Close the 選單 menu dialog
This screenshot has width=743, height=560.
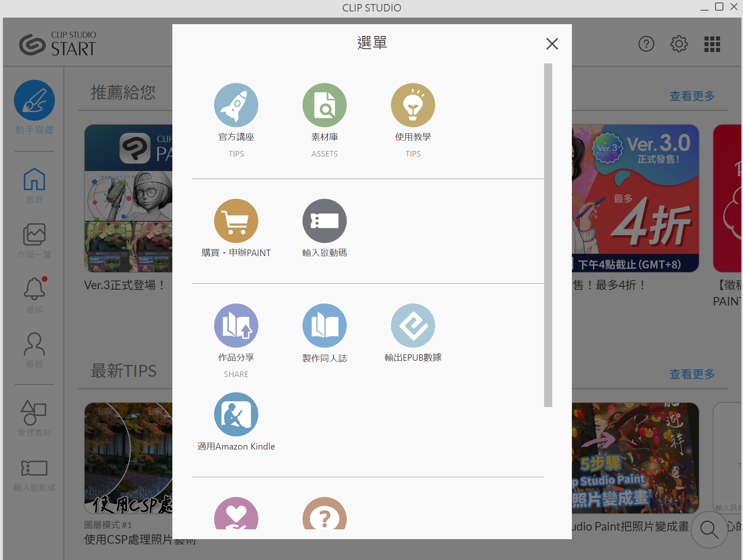pos(552,44)
